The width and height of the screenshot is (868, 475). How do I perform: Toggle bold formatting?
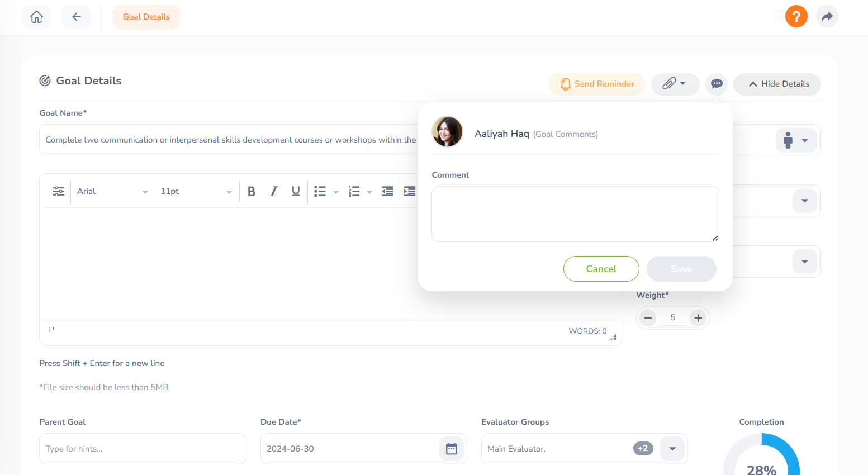252,191
